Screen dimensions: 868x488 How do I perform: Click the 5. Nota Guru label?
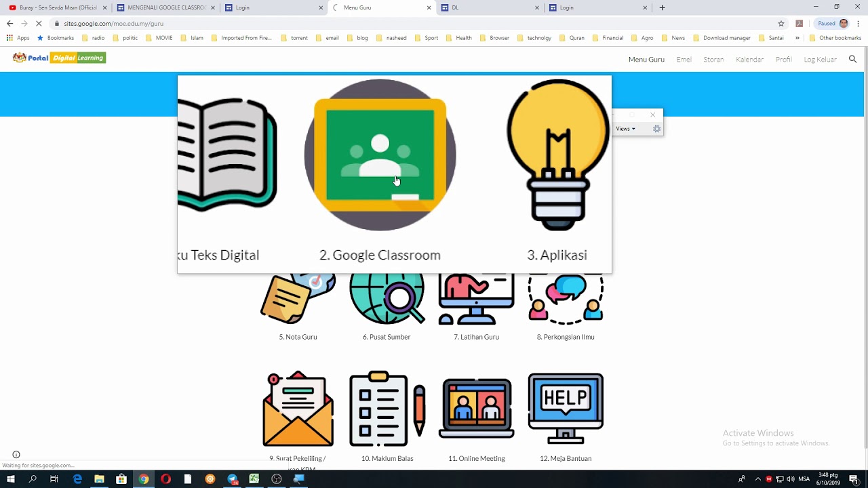coord(298,337)
